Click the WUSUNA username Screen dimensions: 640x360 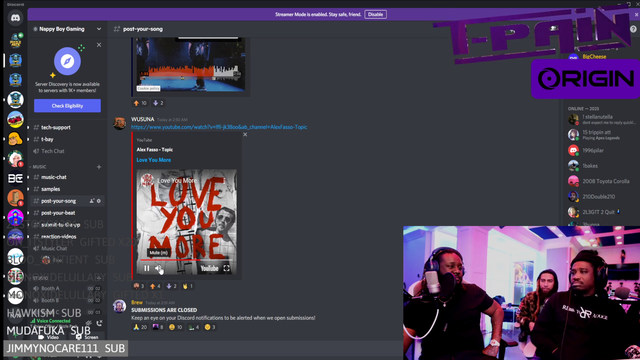pos(142,119)
